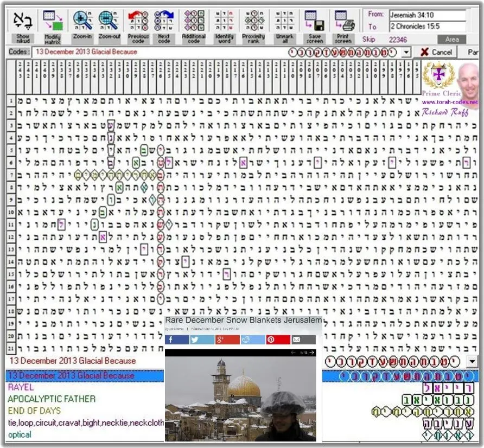Viewport: 484px width, 448px height.
Task: Share the snow article on Twitter
Action: tap(202, 340)
